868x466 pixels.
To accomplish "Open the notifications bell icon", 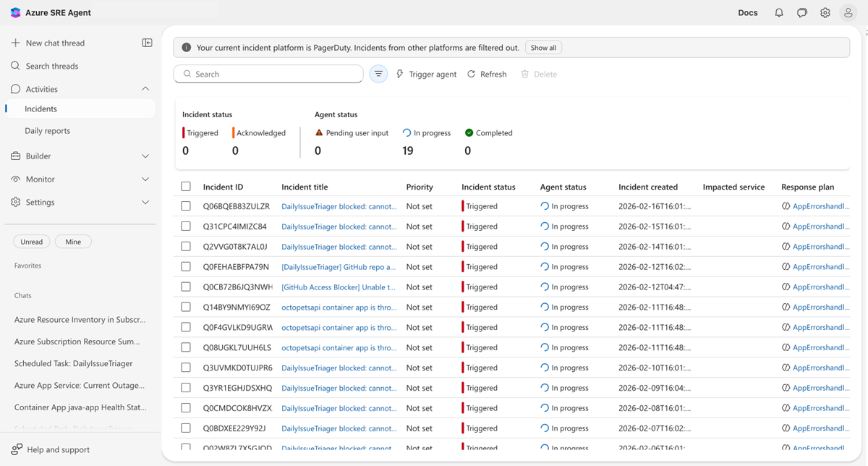I will [x=778, y=12].
